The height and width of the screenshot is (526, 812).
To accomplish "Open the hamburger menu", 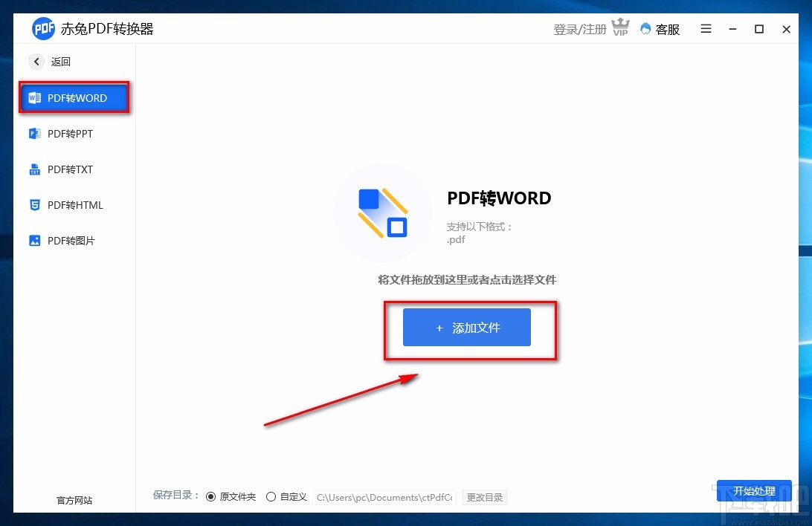I will click(x=705, y=29).
